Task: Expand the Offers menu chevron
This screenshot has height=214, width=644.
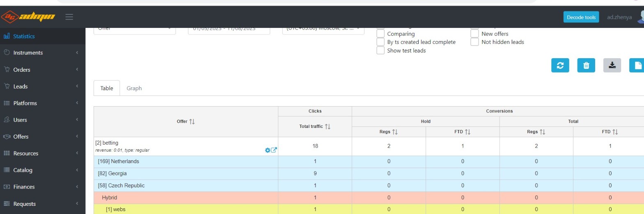Action: [77, 137]
